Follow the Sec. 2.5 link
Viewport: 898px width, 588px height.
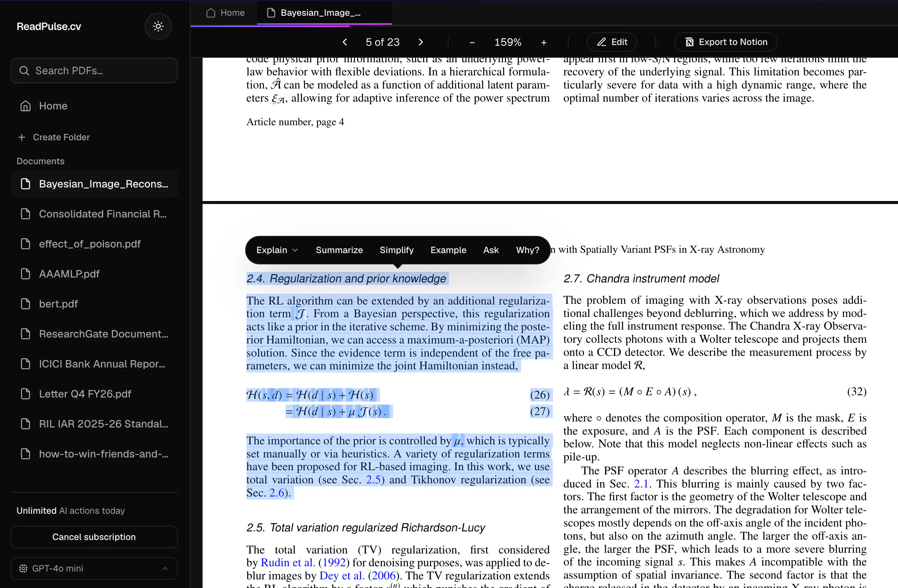pyautogui.click(x=373, y=480)
